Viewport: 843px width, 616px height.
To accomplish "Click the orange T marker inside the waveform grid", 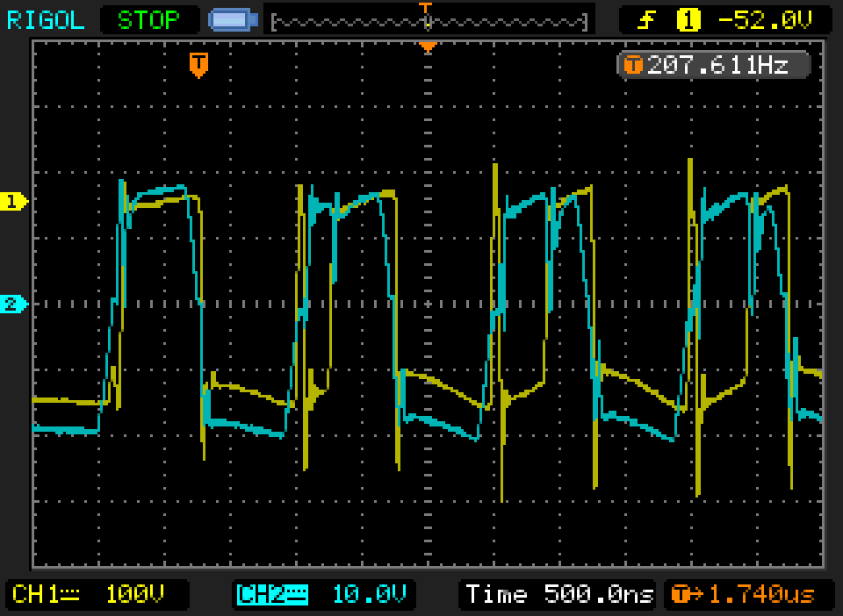I will pyautogui.click(x=199, y=63).
